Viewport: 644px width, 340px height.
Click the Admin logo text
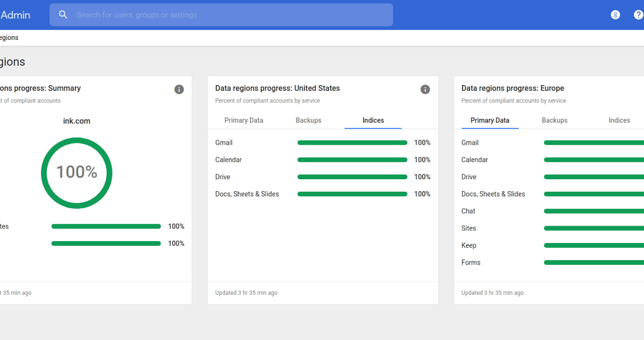pyautogui.click(x=15, y=15)
